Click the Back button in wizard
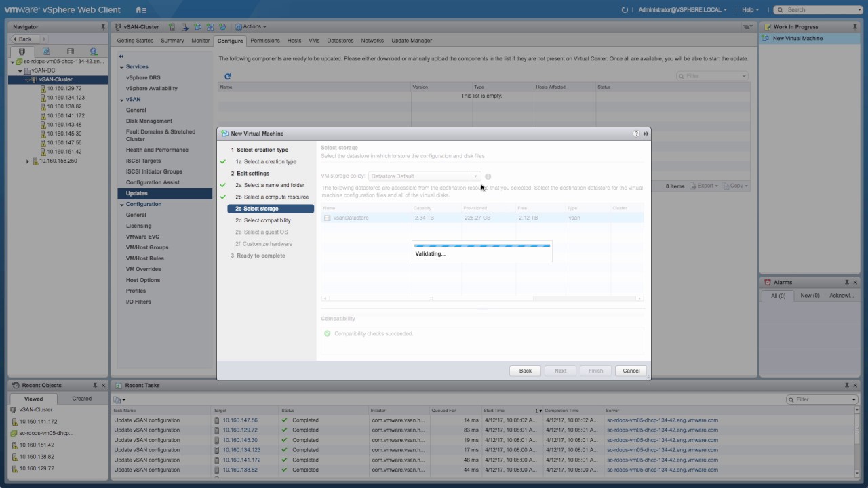Screen dimensions: 868x488 (526, 371)
